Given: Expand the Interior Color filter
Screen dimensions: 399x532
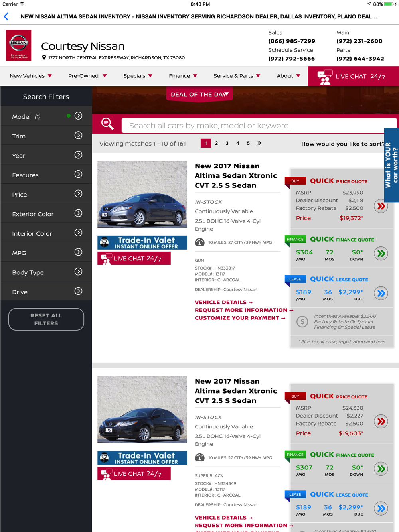Looking at the screenshot, I should (79, 233).
